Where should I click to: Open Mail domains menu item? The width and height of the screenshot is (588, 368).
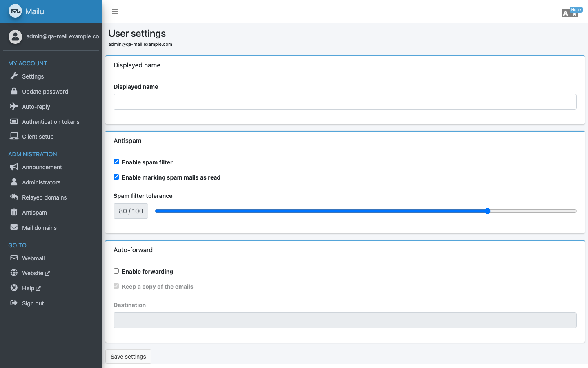coord(51,228)
